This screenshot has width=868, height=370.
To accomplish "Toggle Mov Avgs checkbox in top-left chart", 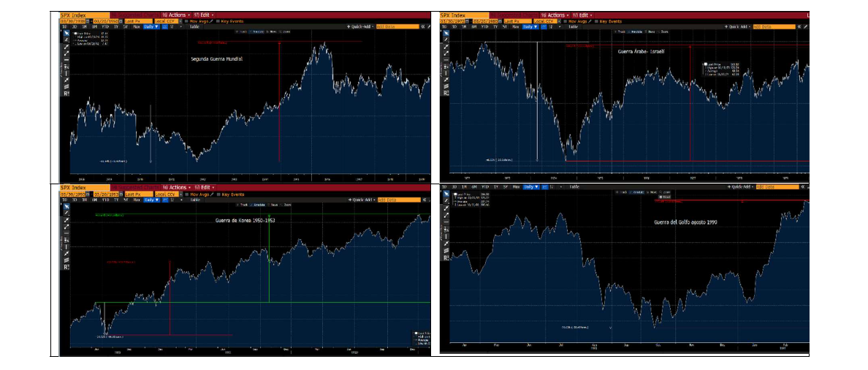I will 187,21.
